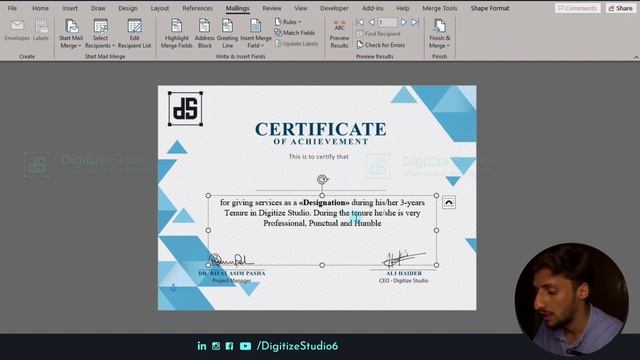Screen dimensions: 640x360
Task: Open Select Recipients dropdown
Action: (100, 34)
